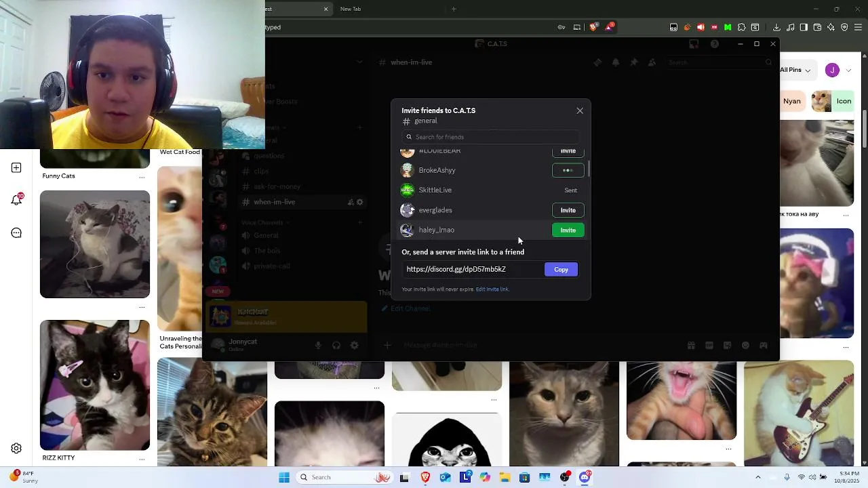The width and height of the screenshot is (868, 488).
Task: Open Pinterest notifications bell in sidebar
Action: tap(16, 200)
